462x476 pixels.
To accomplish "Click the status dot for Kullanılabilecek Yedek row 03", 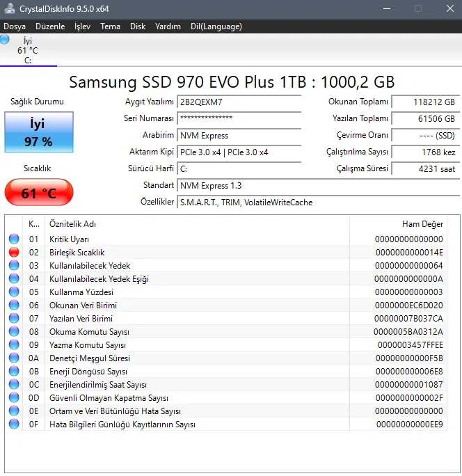I will (x=14, y=265).
